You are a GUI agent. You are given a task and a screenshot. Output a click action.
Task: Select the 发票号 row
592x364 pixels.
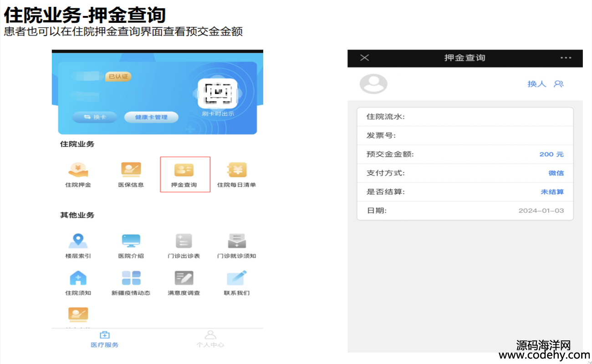[465, 136]
